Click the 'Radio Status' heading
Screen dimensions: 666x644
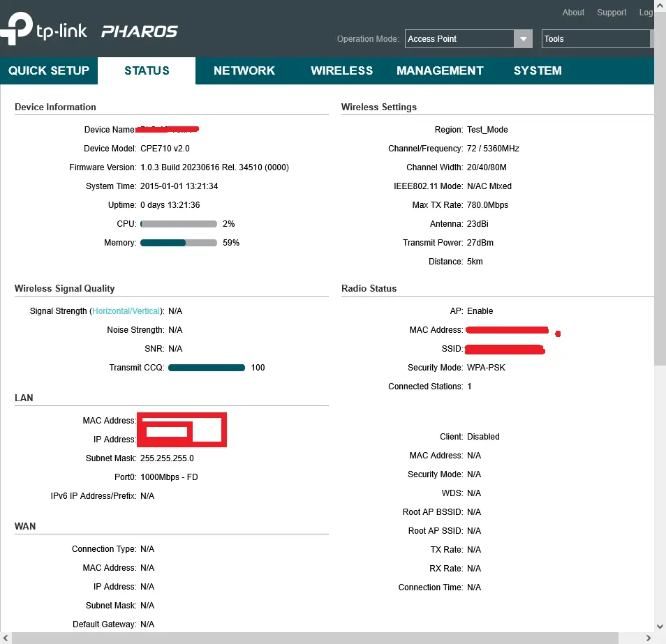pyautogui.click(x=369, y=289)
